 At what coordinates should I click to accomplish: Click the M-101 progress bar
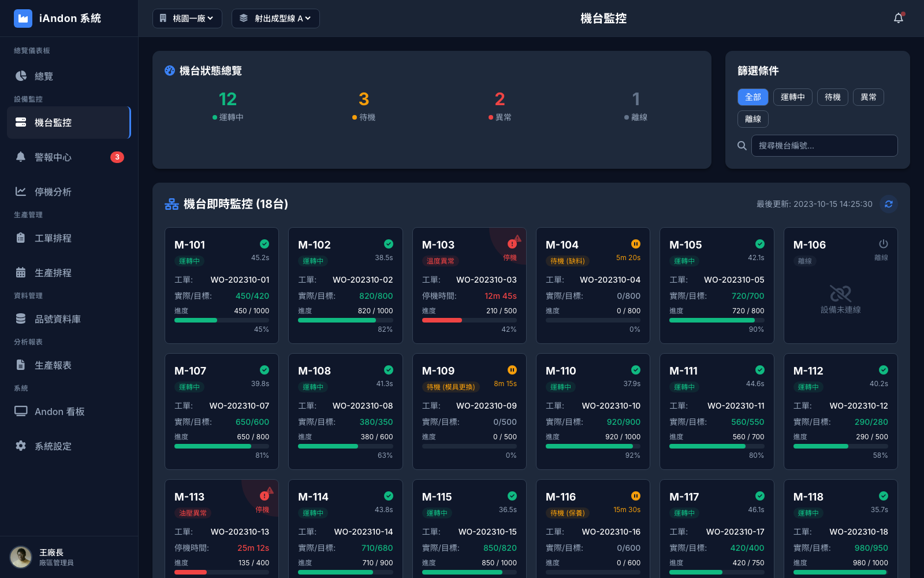coord(222,320)
